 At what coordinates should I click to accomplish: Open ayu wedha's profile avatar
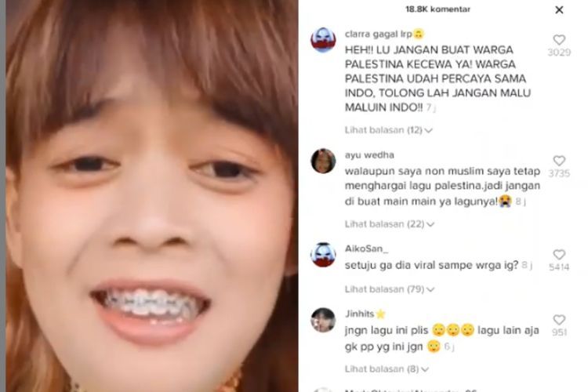point(323,161)
